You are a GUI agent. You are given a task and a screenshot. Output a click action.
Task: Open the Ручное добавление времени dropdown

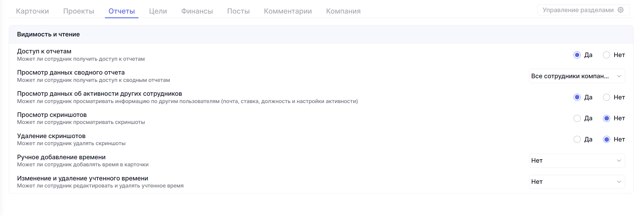pos(577,161)
